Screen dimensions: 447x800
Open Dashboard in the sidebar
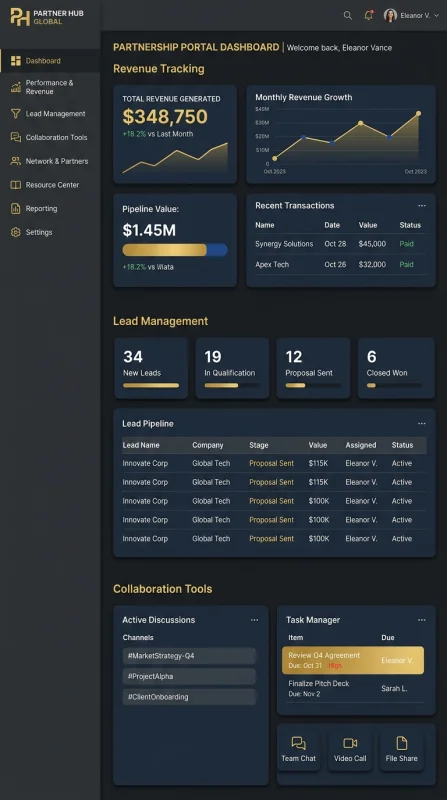(x=50, y=61)
